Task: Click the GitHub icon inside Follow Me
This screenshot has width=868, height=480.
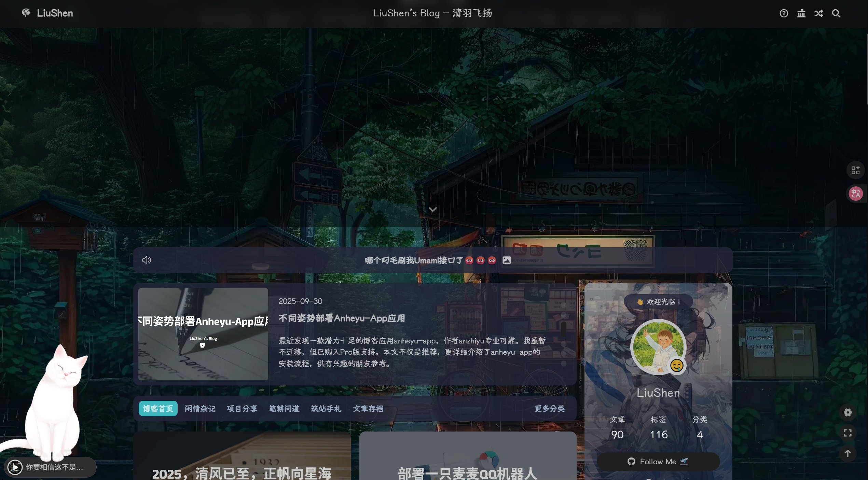Action: (x=632, y=461)
